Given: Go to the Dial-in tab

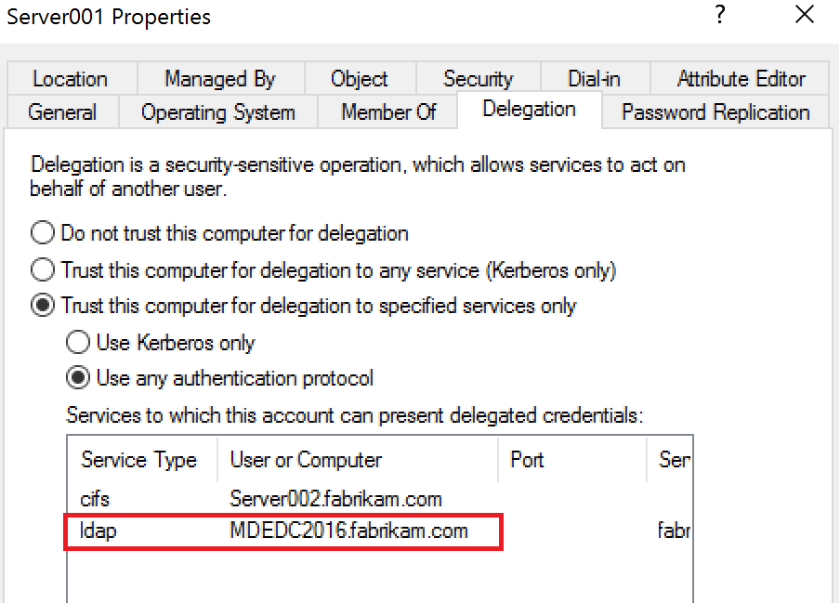Looking at the screenshot, I should 595,79.
